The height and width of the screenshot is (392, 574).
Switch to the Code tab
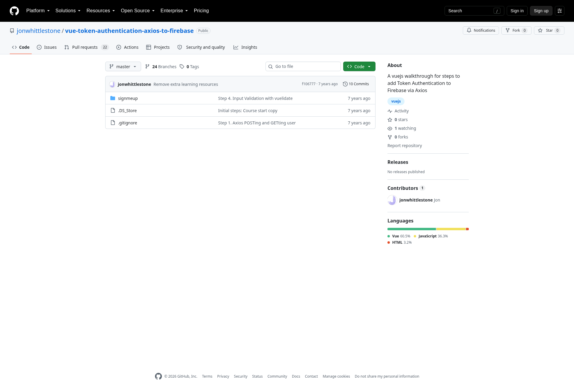[x=21, y=47]
